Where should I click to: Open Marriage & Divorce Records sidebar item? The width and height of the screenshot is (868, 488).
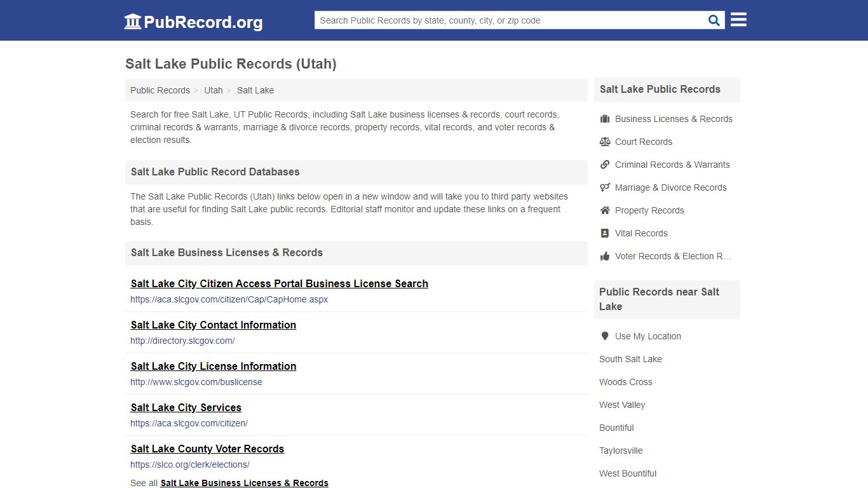(x=670, y=187)
